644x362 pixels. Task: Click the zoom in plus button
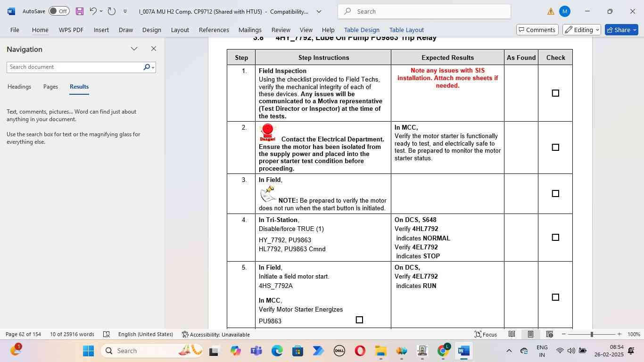pos(619,334)
